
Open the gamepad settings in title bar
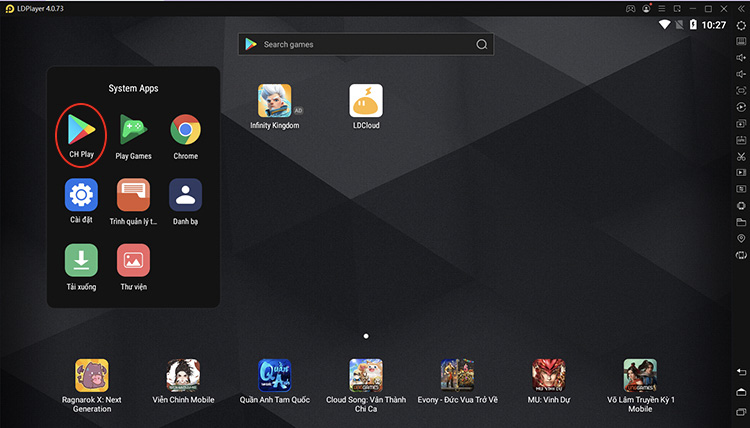630,9
